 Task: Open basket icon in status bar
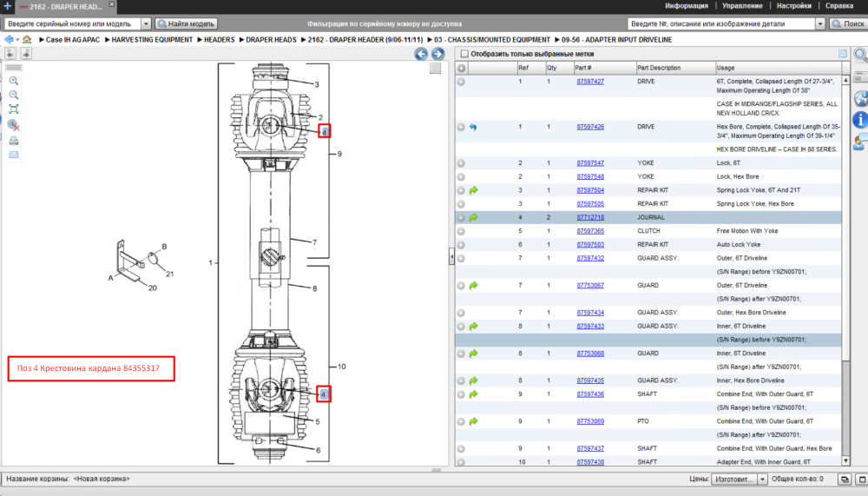845,479
